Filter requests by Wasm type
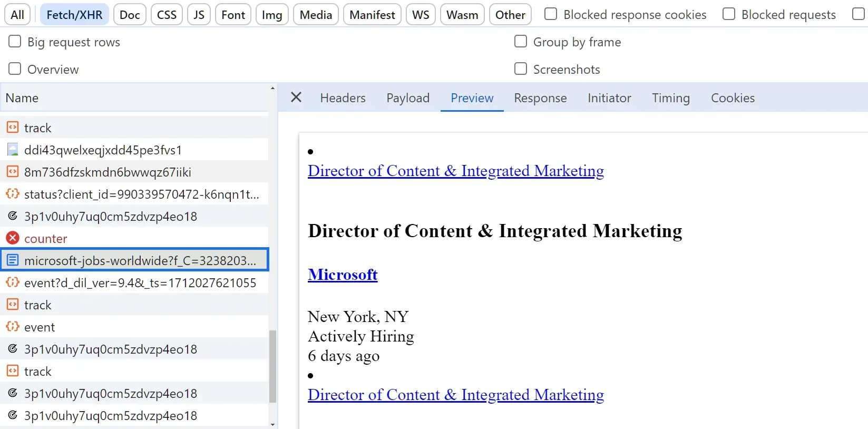The image size is (868, 429). [x=462, y=15]
